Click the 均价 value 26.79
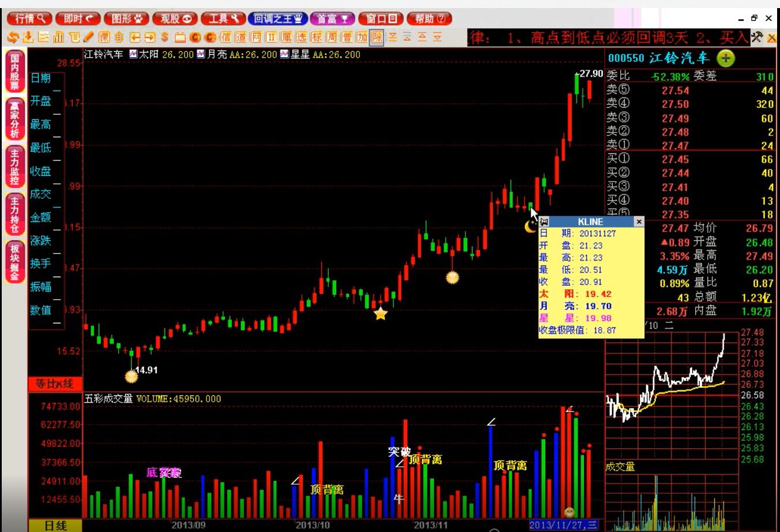The height and width of the screenshot is (532, 780). pyautogui.click(x=759, y=229)
